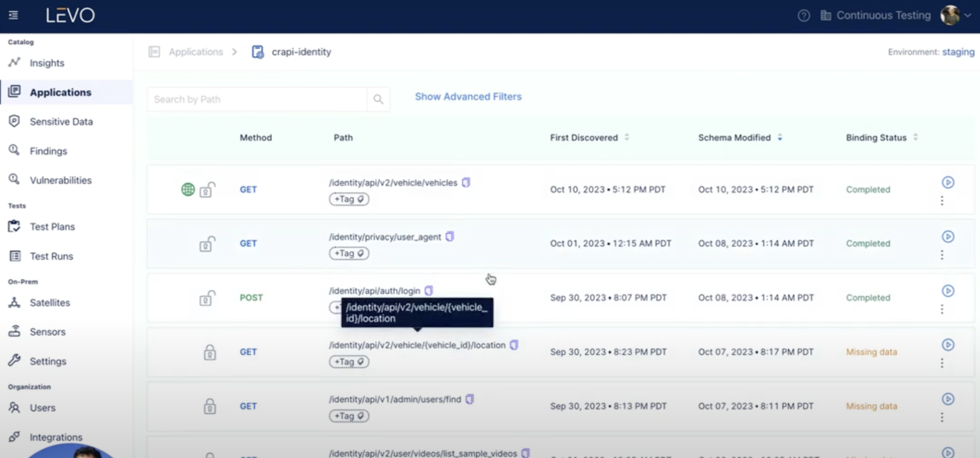Open three-dot menu on vehicles row
This screenshot has height=458, width=980.
(x=942, y=200)
